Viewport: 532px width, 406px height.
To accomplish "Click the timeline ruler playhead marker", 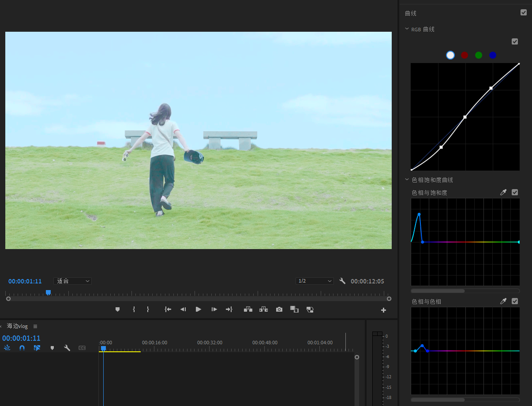I will tap(103, 348).
